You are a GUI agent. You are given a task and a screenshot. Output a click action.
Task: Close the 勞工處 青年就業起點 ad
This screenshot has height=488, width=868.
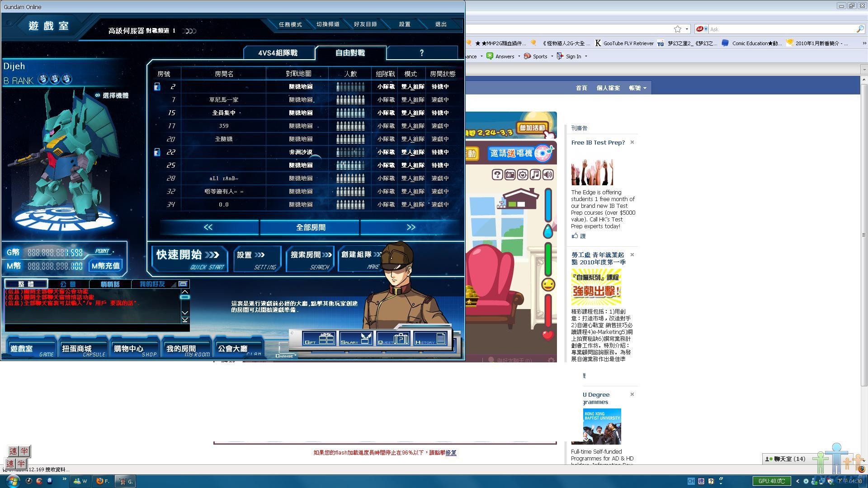point(632,255)
